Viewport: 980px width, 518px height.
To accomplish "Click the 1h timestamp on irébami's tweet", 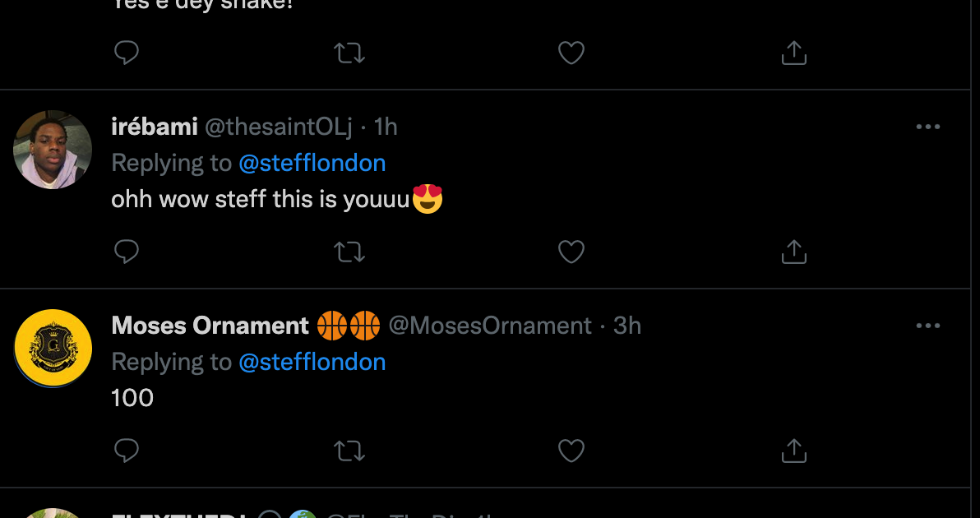I will pos(386,127).
